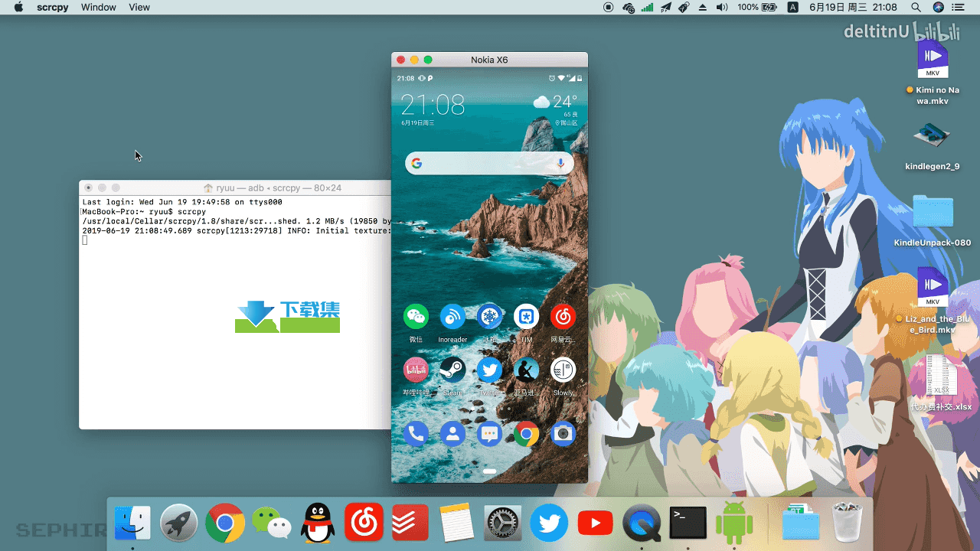This screenshot has height=551, width=980.
Task: Click the Nokia X6 window title
Action: click(489, 60)
